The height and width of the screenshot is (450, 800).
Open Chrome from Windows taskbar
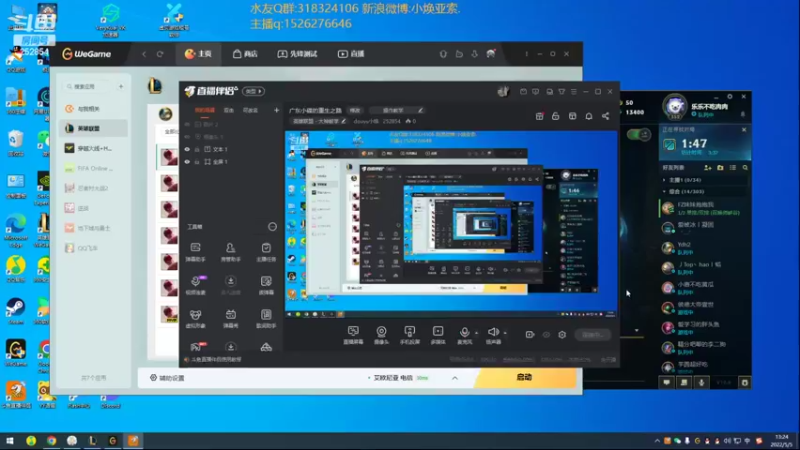coord(52,440)
